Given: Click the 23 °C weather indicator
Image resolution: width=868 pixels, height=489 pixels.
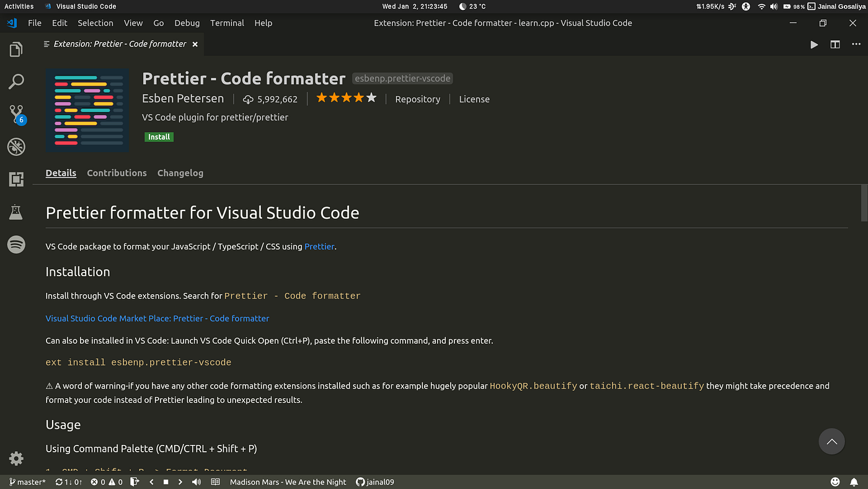Looking at the screenshot, I should 472,6.
